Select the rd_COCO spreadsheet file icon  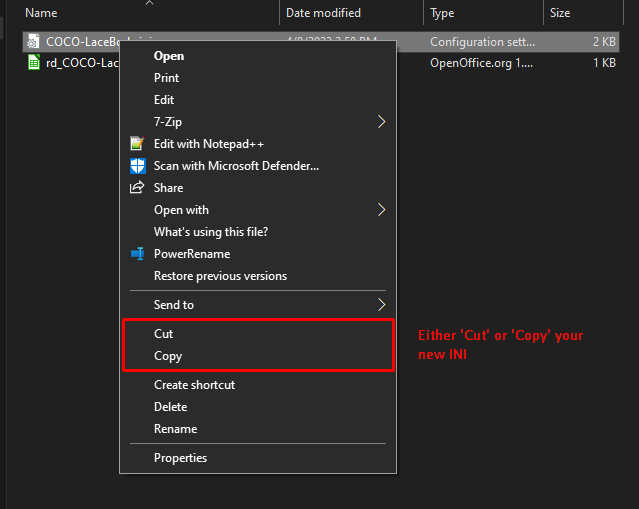click(33, 62)
